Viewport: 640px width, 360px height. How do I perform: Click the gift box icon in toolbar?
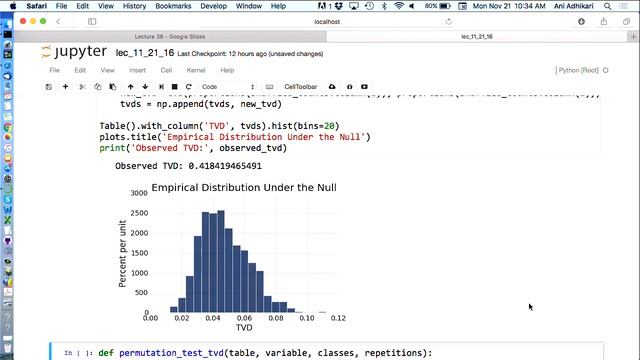pyautogui.click(x=349, y=87)
